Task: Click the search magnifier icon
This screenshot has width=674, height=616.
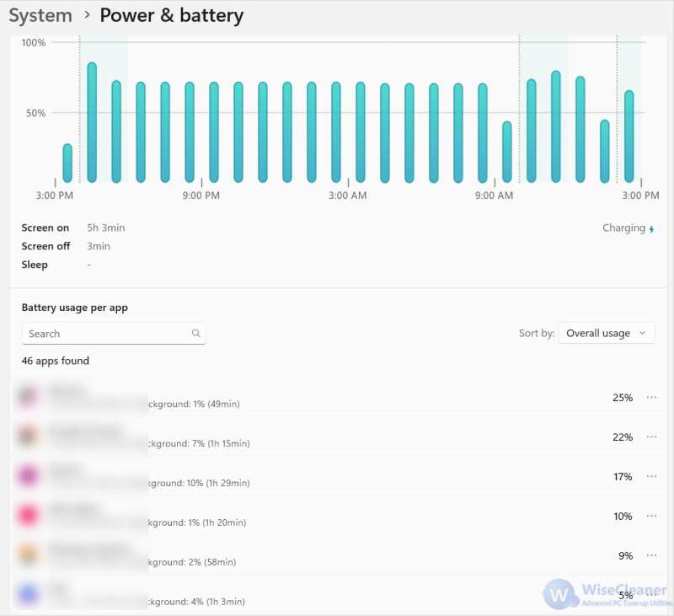Action: tap(196, 333)
